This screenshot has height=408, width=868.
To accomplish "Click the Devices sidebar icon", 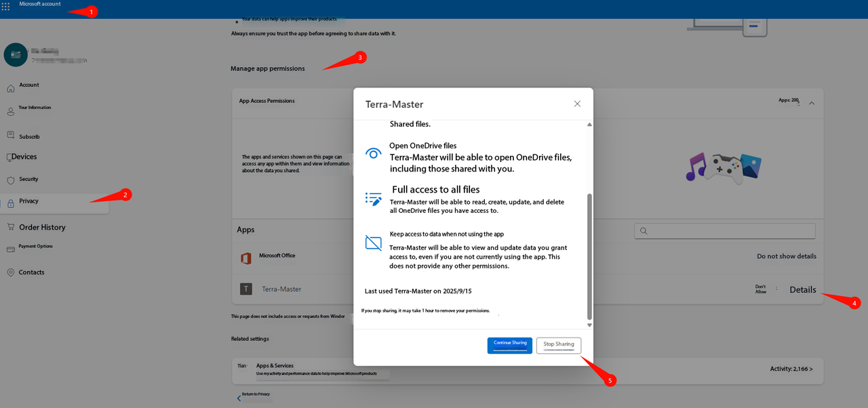I will [x=9, y=157].
